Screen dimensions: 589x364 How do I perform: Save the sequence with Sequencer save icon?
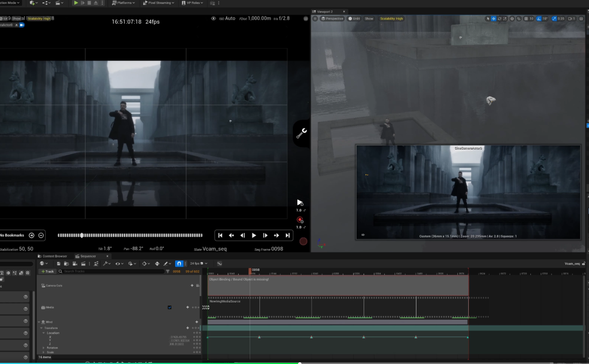[x=58, y=263]
